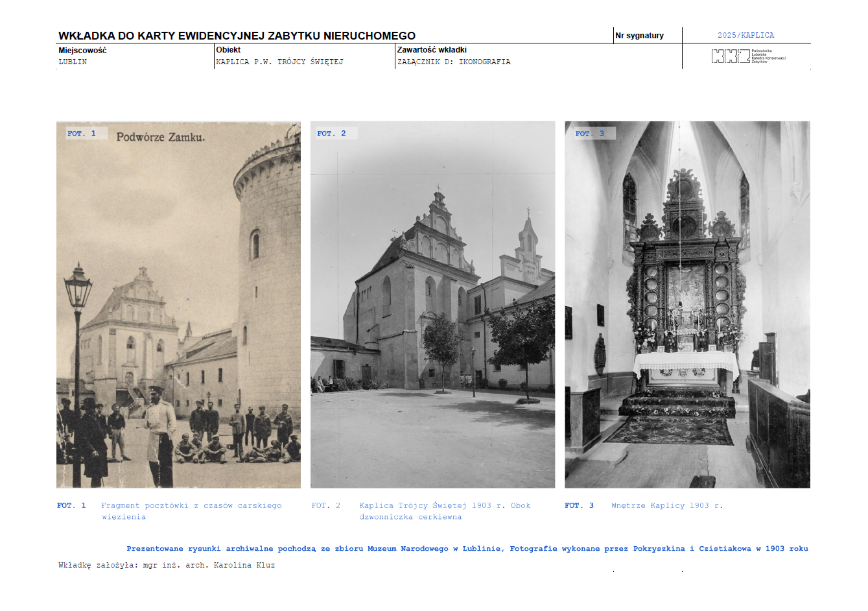Image resolution: width=868 pixels, height=611 pixels.
Task: Open the Podwórze Zamku postcard photo
Action: pos(178,304)
